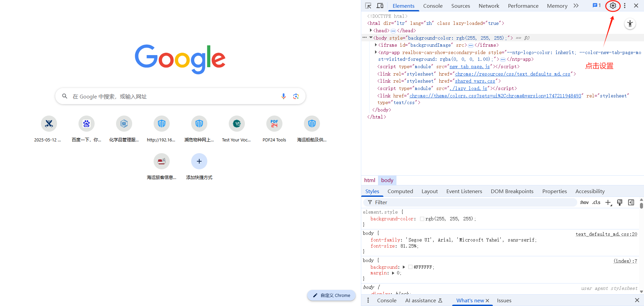Open DevTools settings gear icon
Screen dimensions: 644x306
click(x=613, y=6)
